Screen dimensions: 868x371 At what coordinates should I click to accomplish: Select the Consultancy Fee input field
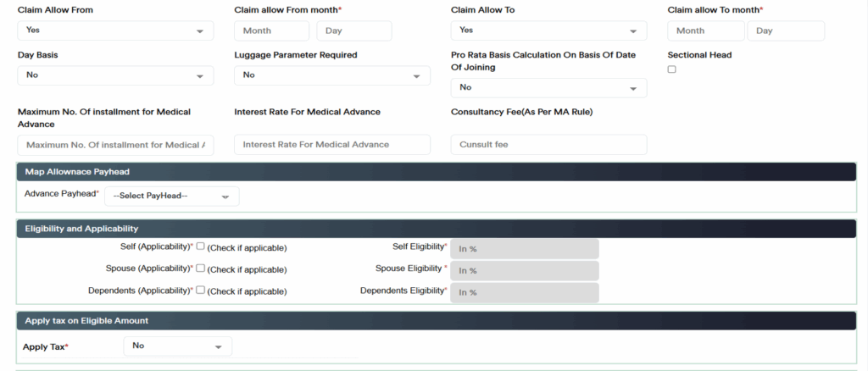(x=548, y=145)
